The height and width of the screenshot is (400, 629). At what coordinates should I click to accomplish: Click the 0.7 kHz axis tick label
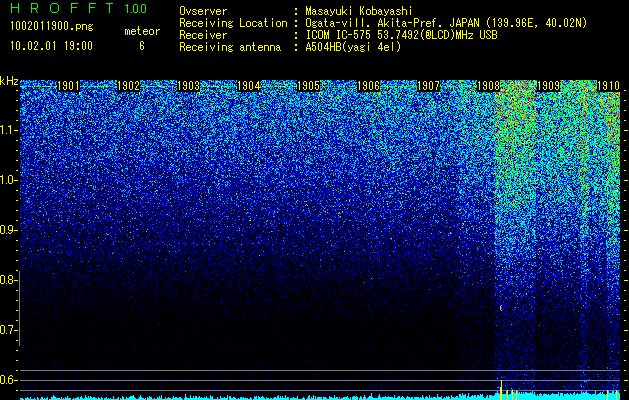click(7, 330)
